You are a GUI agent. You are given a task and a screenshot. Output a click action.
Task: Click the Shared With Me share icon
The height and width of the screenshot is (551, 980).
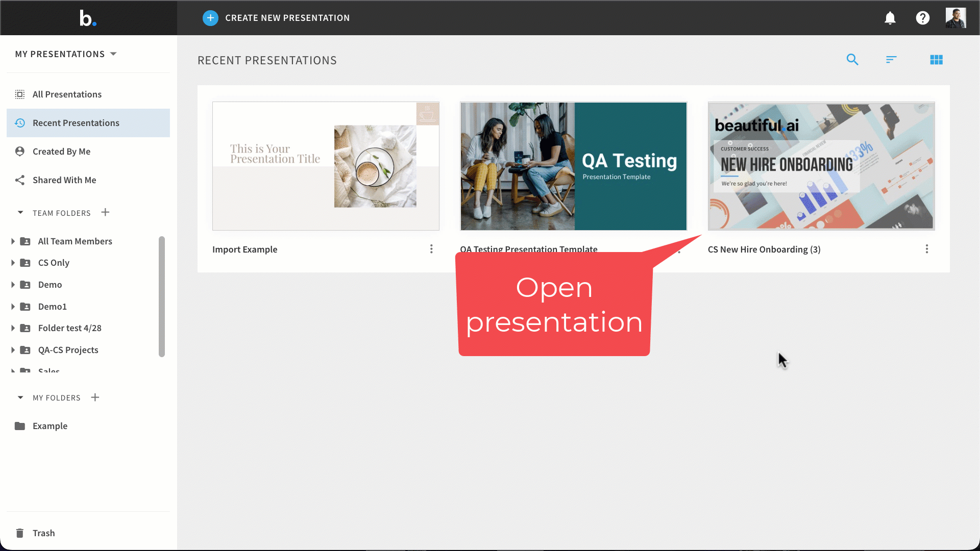20,180
